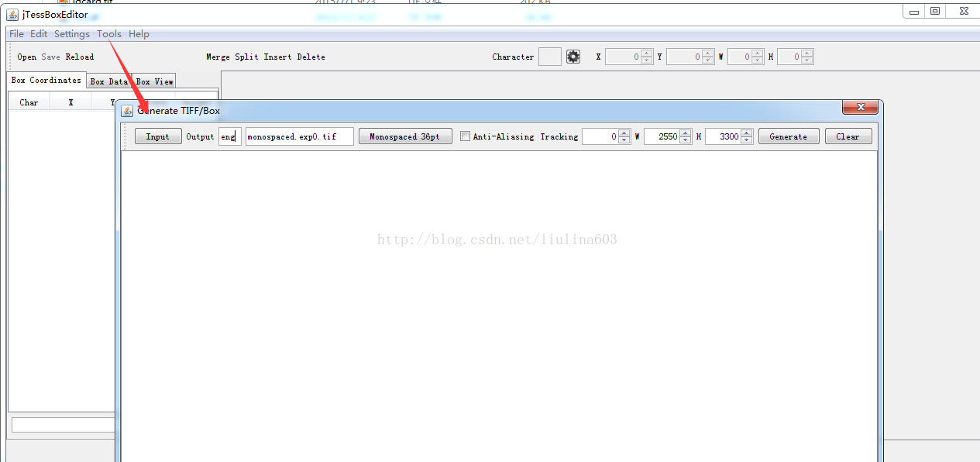The height and width of the screenshot is (462, 980).
Task: Click the X coordinate field
Action: pos(624,57)
